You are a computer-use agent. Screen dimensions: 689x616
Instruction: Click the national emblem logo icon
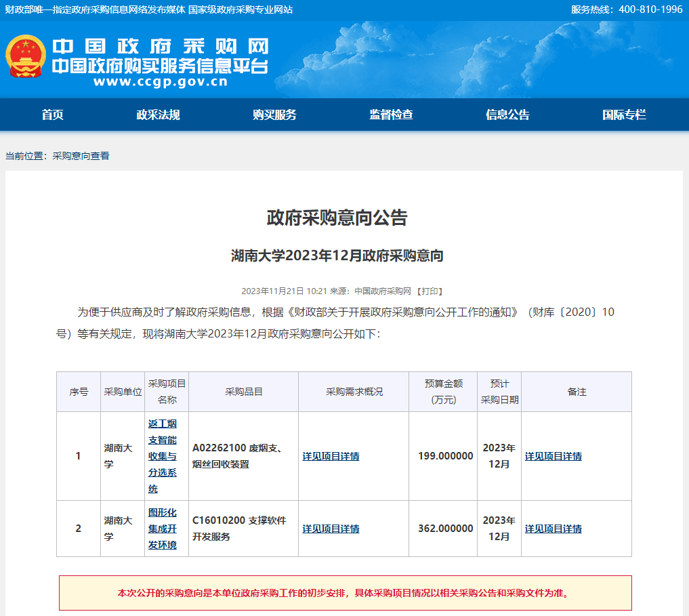[x=26, y=57]
